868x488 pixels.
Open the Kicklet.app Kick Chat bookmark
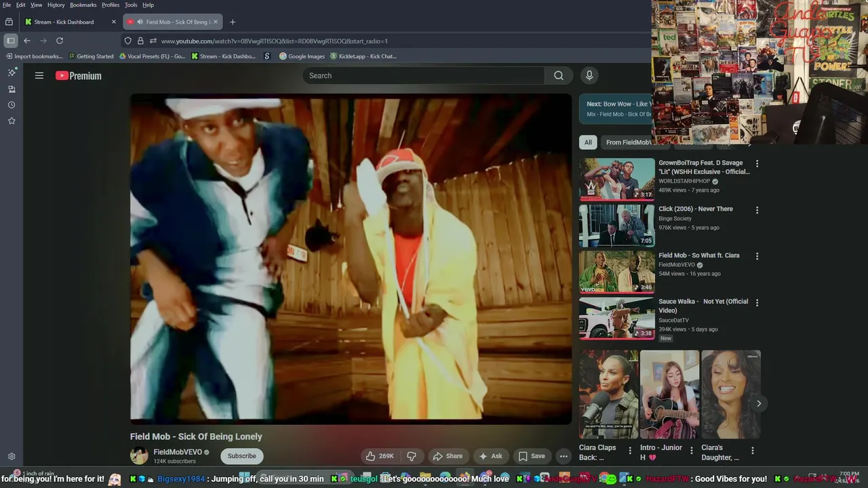point(363,56)
